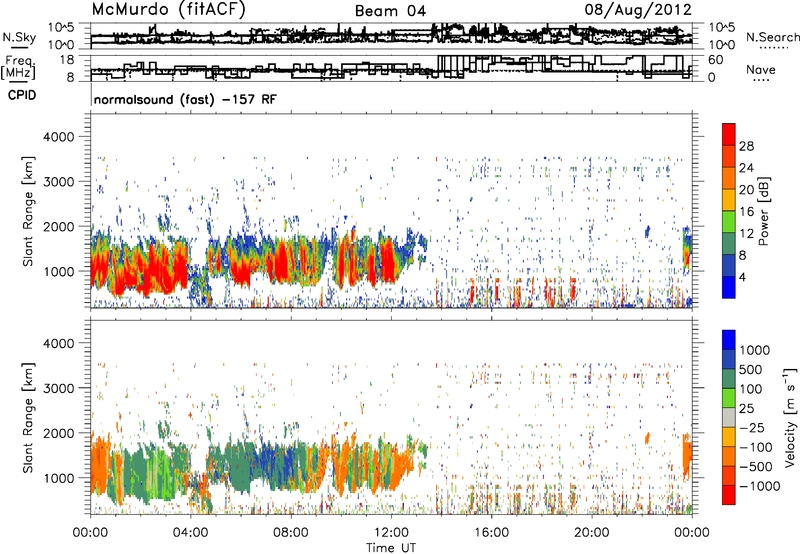Pick the light green segment of power colorbar
The width and height of the screenshot is (800, 554).
(729, 222)
